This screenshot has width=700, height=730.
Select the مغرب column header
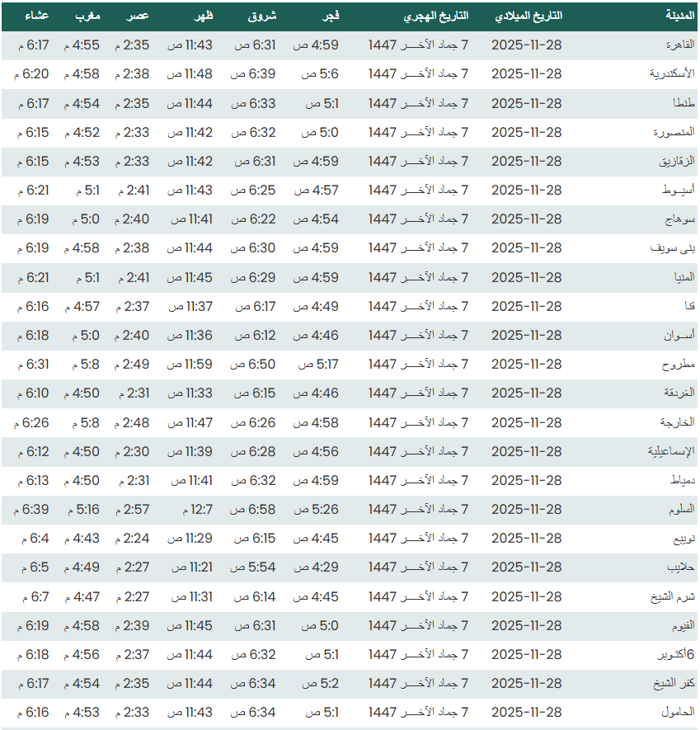[87, 16]
